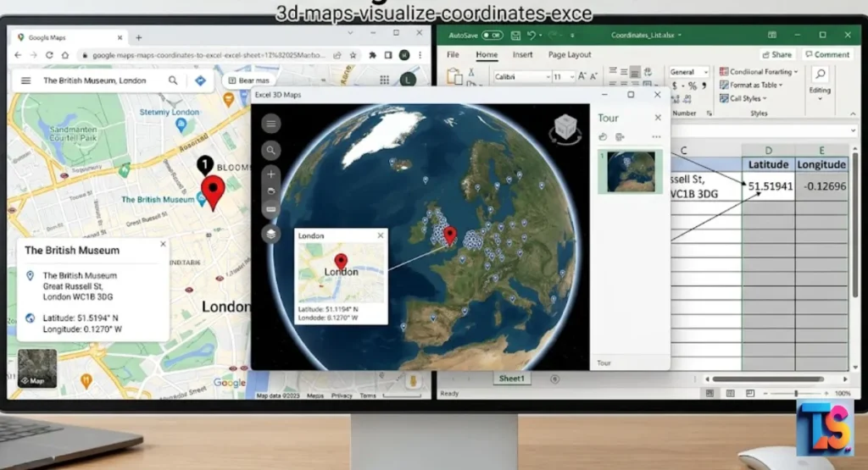Open Number format dialog launcher

point(709,113)
